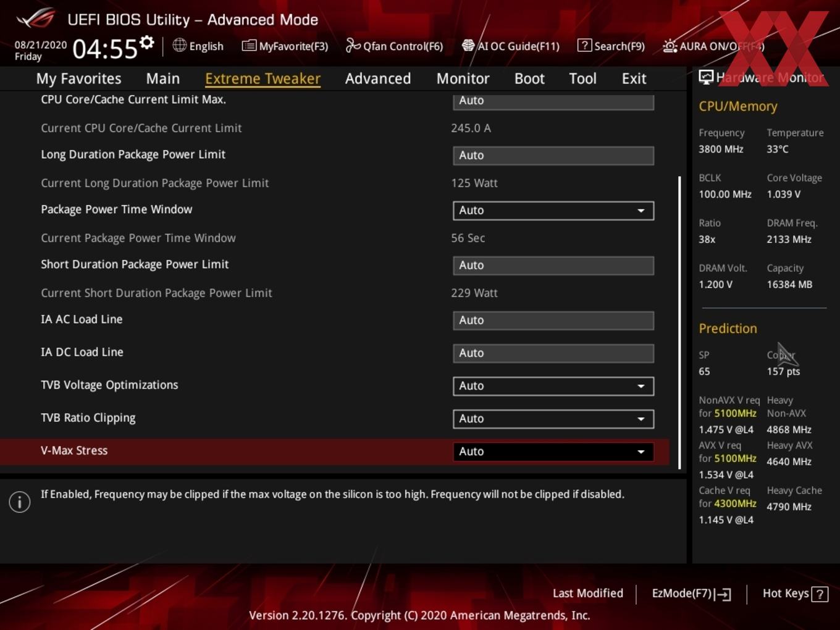The image size is (840, 630).
Task: Launch AI OC Guide(F11)
Action: pyautogui.click(x=510, y=46)
